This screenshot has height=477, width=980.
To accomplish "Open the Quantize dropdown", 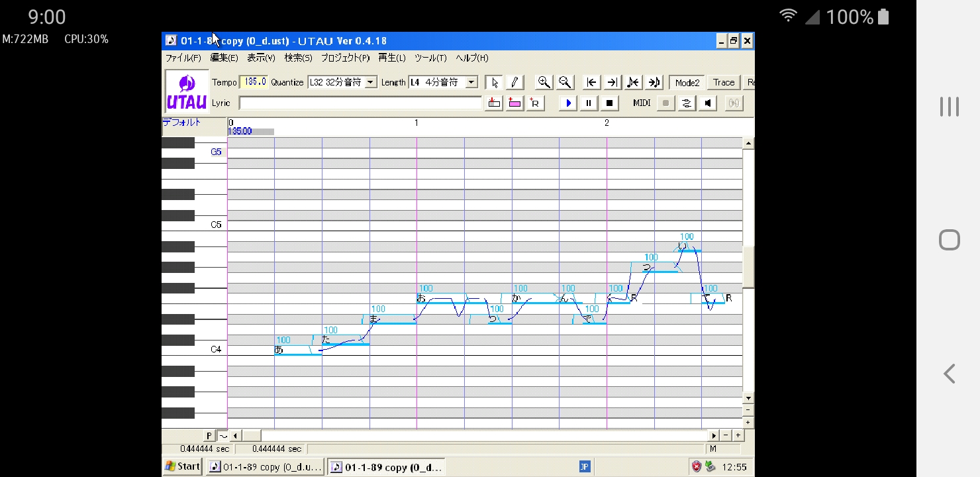I will [371, 82].
